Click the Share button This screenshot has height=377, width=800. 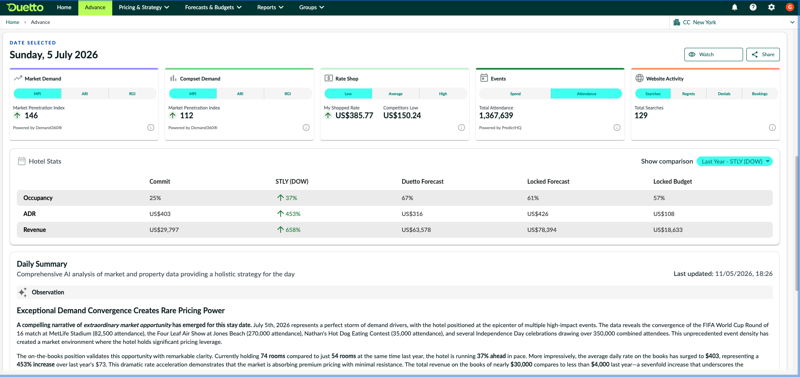(x=763, y=54)
